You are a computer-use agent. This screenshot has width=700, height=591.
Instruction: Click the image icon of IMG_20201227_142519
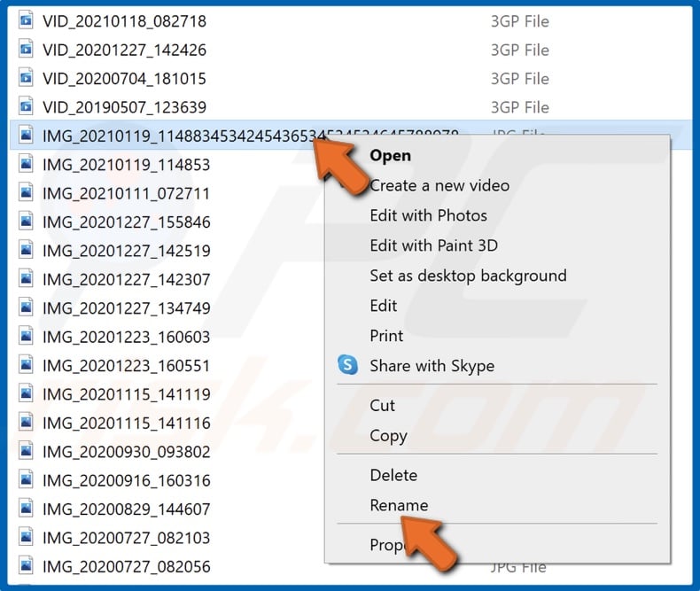26,250
